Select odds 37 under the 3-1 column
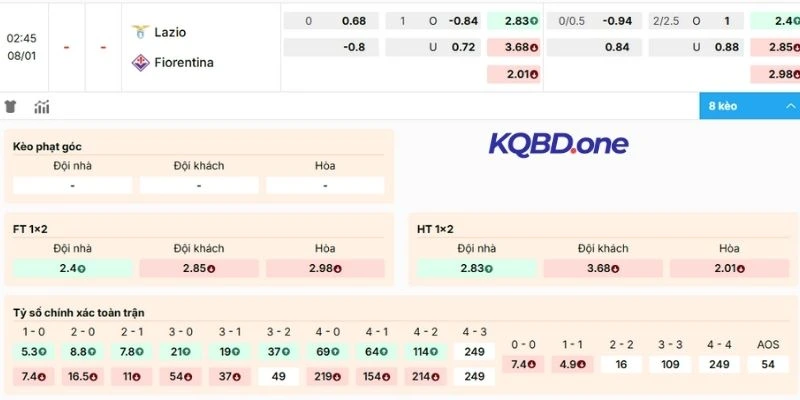The width and height of the screenshot is (800, 400). 230,377
